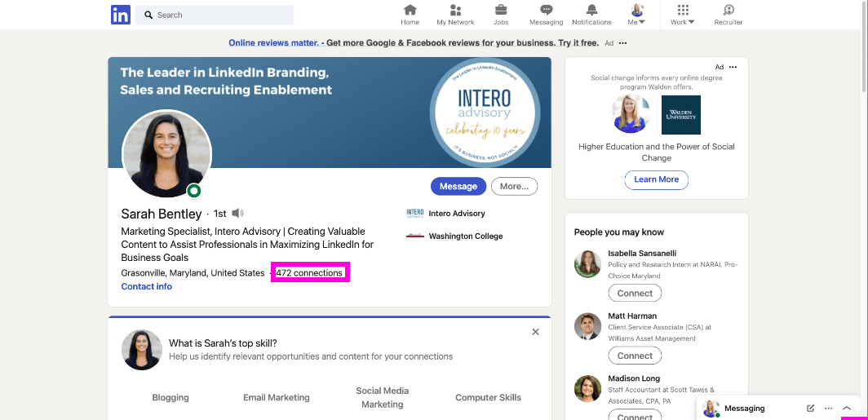Click the Madison Long name text
The height and width of the screenshot is (420, 868).
coord(634,378)
